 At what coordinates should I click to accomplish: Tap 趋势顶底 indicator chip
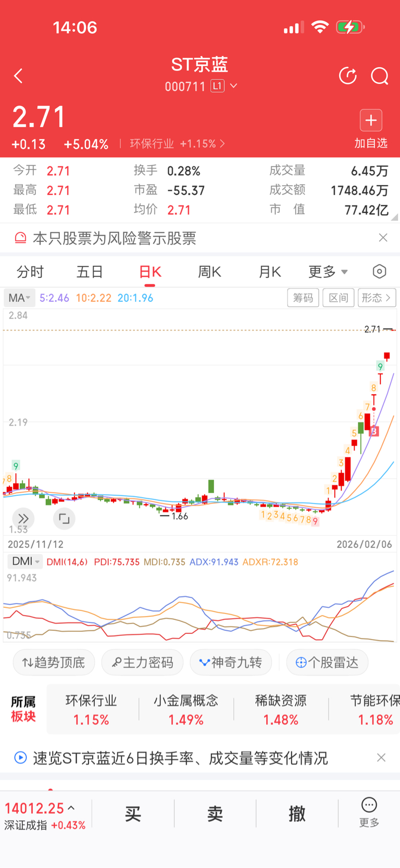pyautogui.click(x=54, y=662)
